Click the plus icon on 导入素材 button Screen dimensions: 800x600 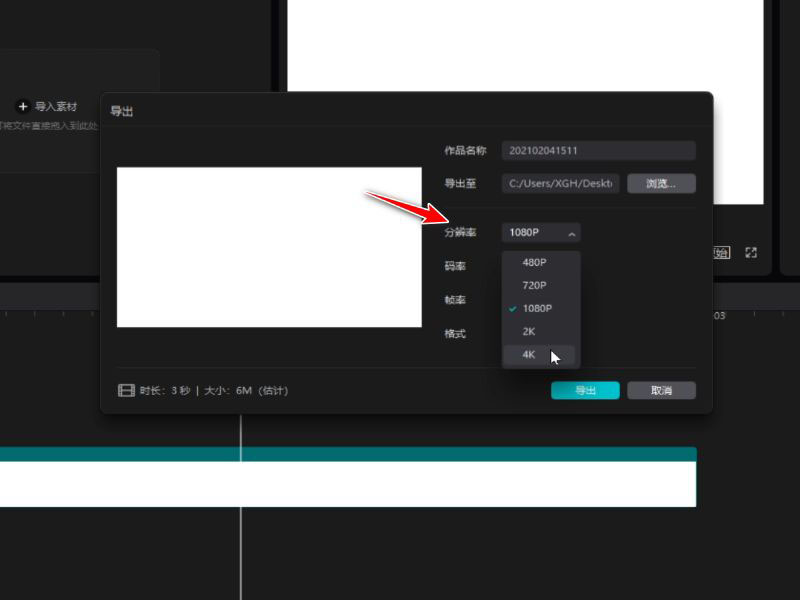(x=23, y=105)
